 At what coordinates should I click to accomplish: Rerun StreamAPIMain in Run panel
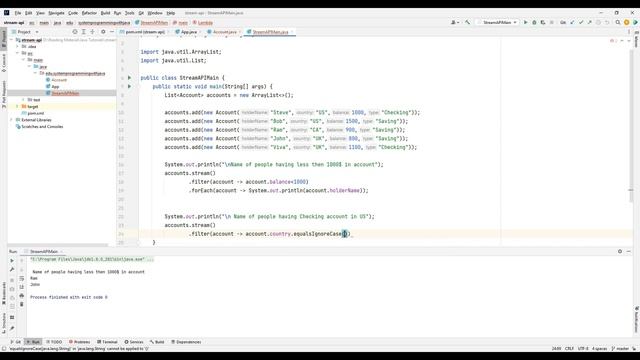(12, 260)
